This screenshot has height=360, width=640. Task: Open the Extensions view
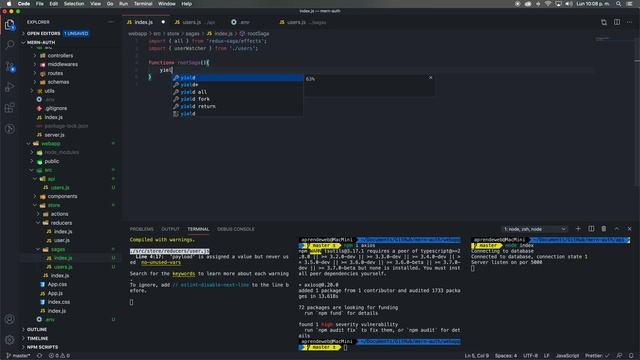(x=10, y=108)
